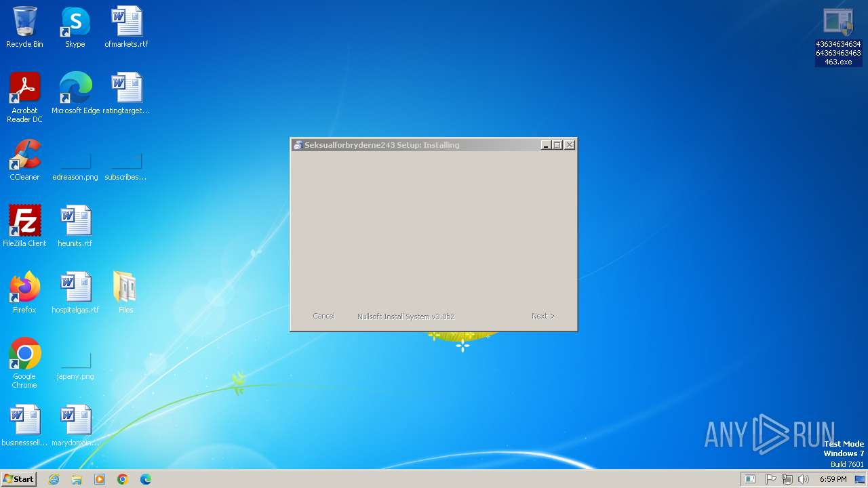
Task: Click Cancel in the Setup window
Action: 323,316
